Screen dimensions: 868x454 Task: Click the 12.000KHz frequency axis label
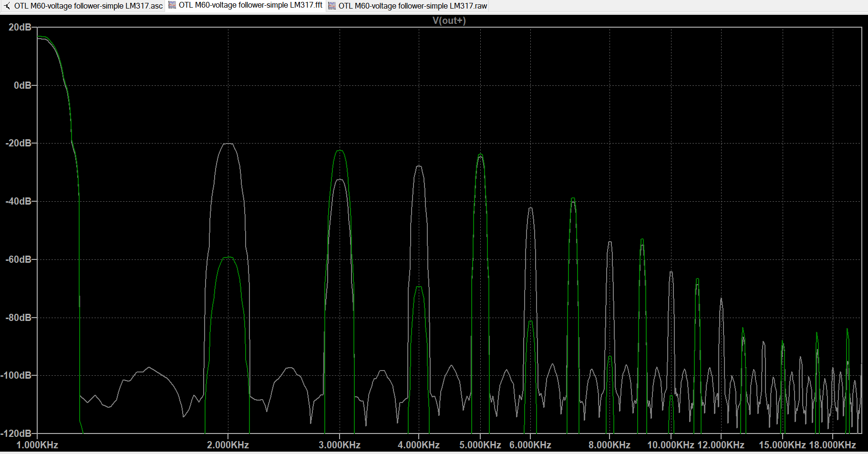[x=721, y=445]
